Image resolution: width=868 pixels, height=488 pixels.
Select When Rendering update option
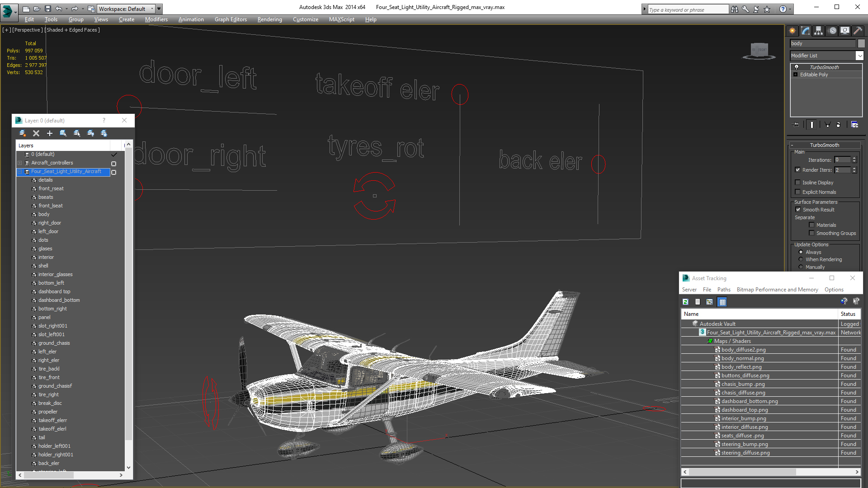(801, 259)
